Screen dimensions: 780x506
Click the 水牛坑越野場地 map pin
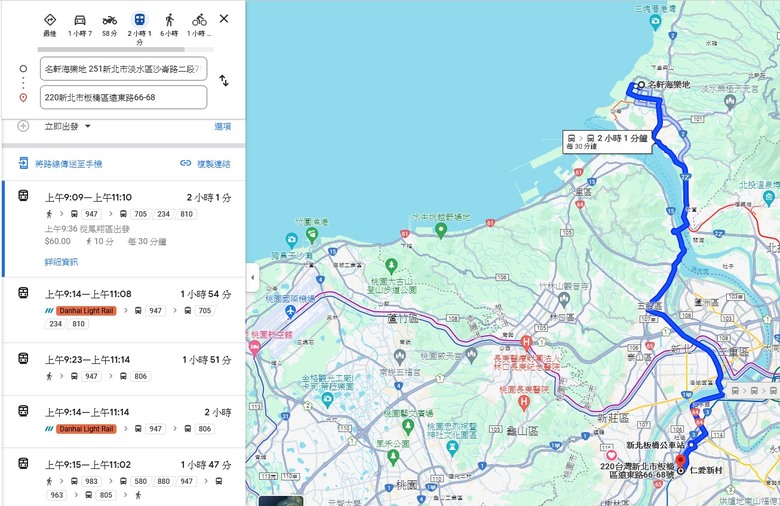tap(440, 230)
